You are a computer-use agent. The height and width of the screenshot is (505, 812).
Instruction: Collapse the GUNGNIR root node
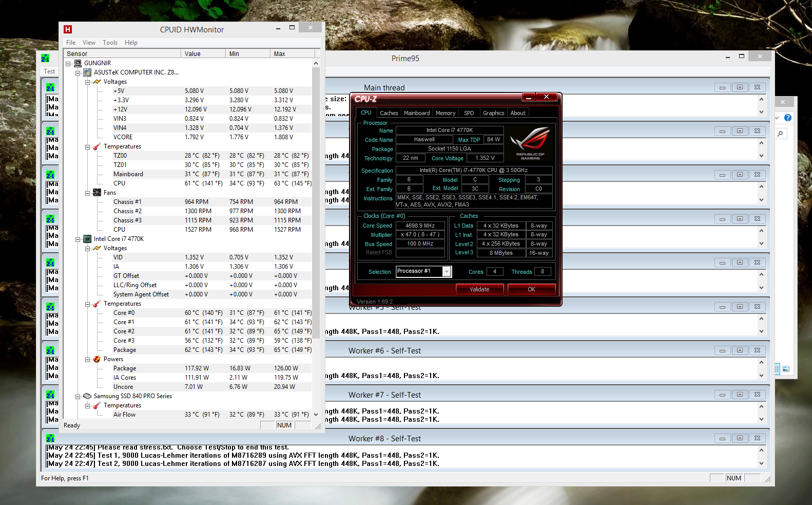[68, 64]
